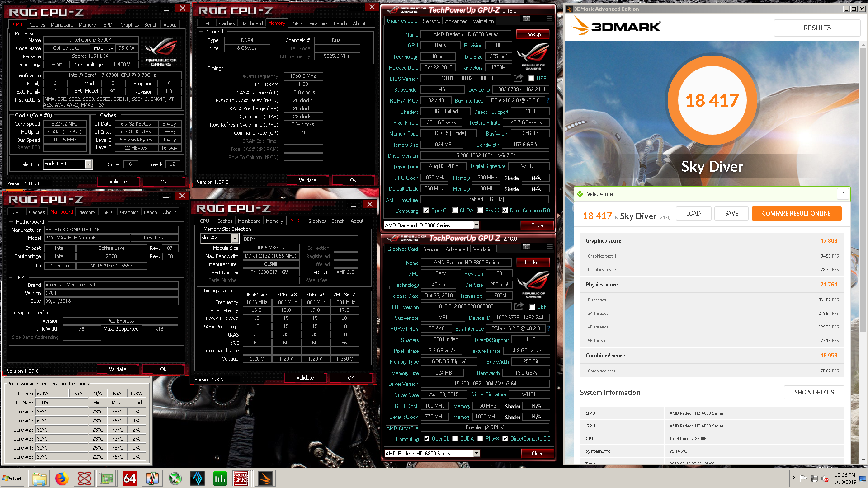Click the green Valid score checkmark icon

click(580, 194)
